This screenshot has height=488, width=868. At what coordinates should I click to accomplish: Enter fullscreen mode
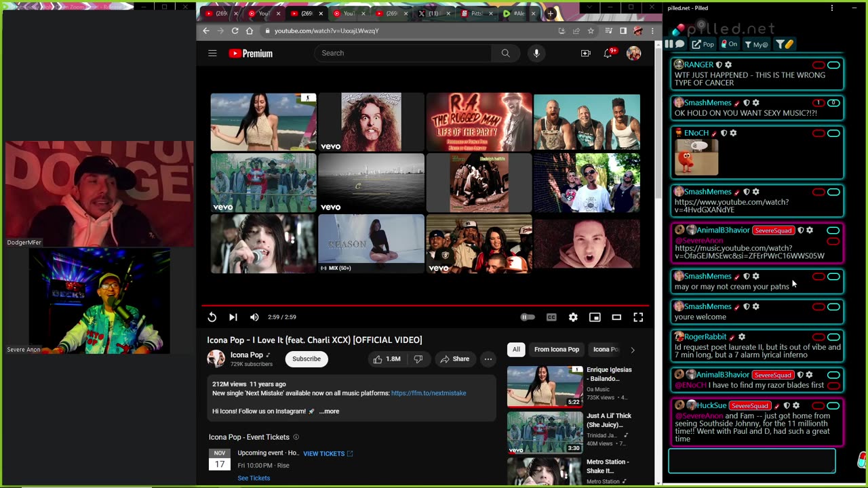pos(638,317)
